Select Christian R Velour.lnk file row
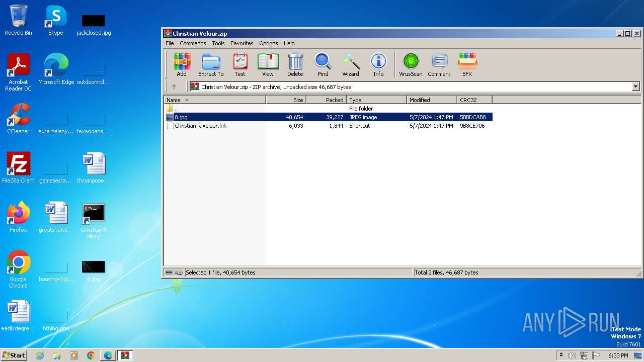Image resolution: width=644 pixels, height=362 pixels. point(328,126)
